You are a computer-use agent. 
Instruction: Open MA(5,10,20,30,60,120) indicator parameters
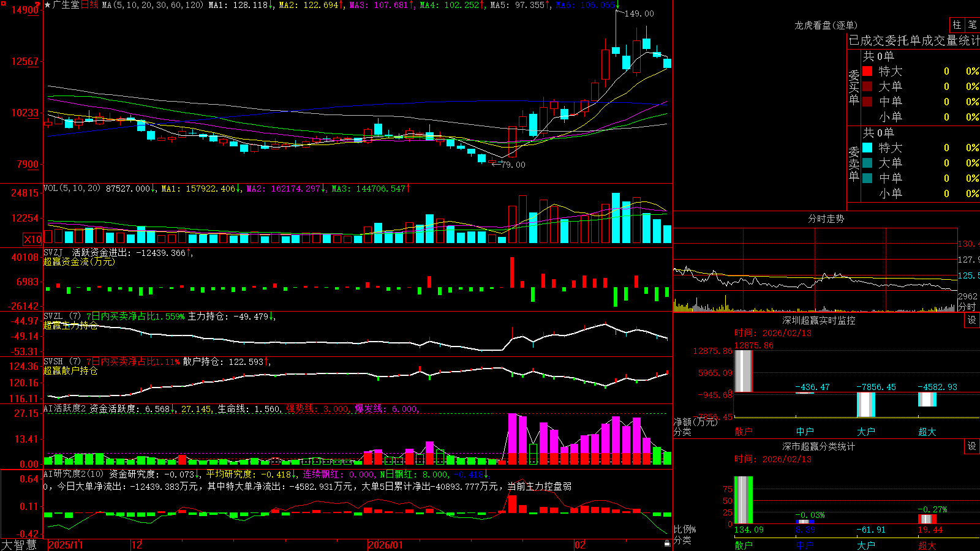click(x=153, y=5)
